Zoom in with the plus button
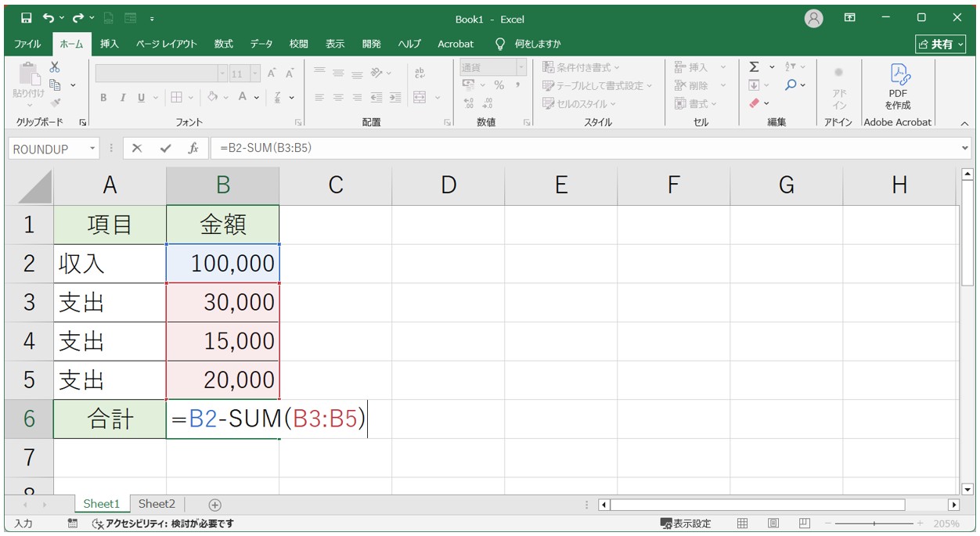Screen dimensions: 980x536 [920, 523]
